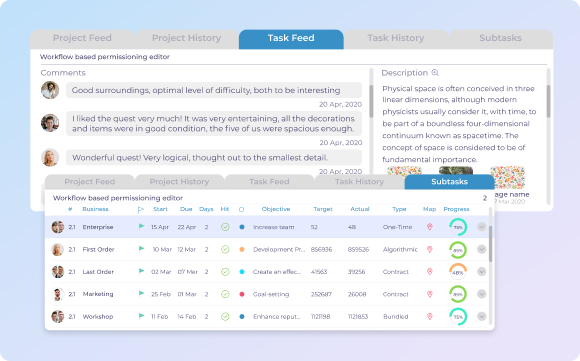Click the magnifier icon beside Description
This screenshot has width=580, height=361.
(x=435, y=72)
